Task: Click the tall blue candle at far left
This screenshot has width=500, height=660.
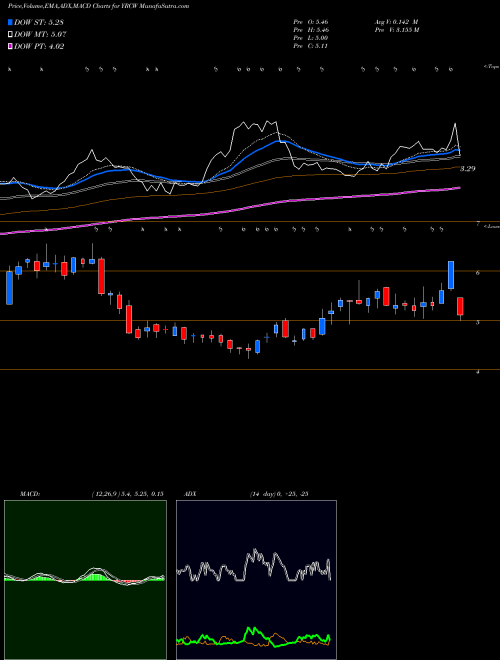Action: pos(9,288)
